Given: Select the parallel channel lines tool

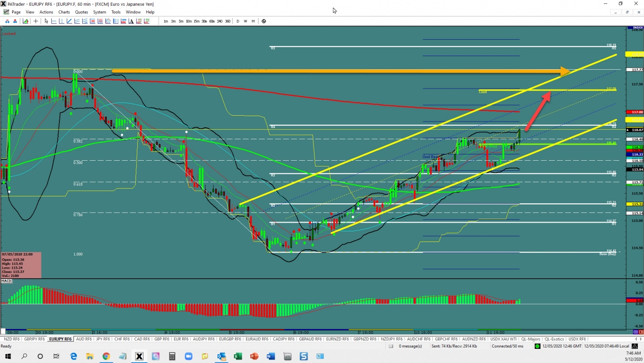Looking at the screenshot, I should click(x=77, y=21).
